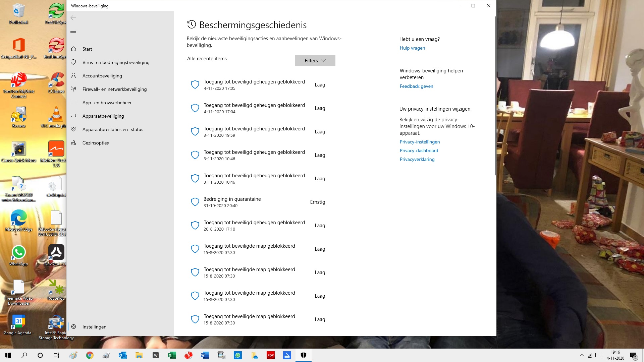Select App- en browserbeheer menu item
The image size is (644, 362).
pyautogui.click(x=107, y=103)
